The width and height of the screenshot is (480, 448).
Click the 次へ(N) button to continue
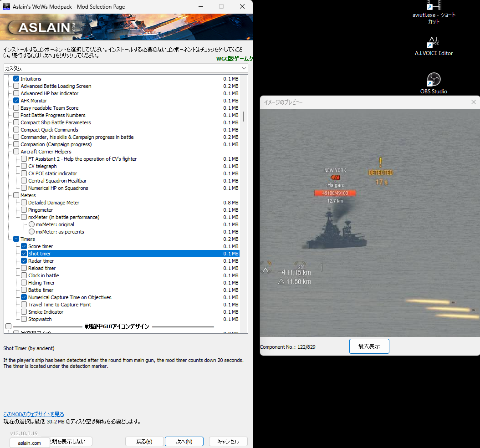[x=184, y=441]
